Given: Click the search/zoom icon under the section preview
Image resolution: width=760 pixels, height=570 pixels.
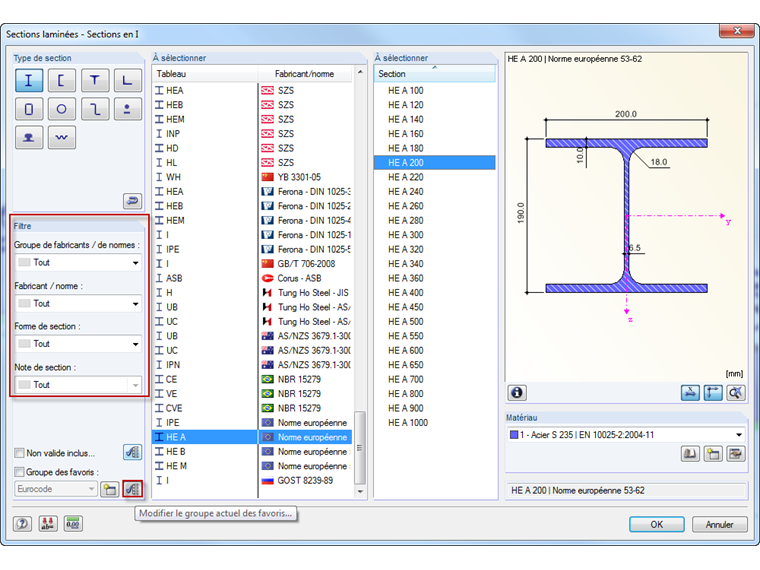Looking at the screenshot, I should click(735, 393).
